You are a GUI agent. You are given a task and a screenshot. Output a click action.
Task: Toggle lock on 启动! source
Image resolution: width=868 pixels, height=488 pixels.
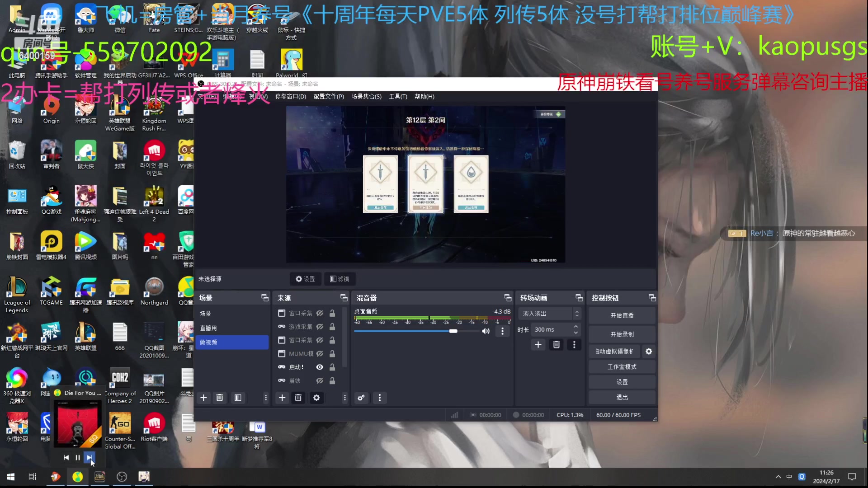pyautogui.click(x=332, y=367)
